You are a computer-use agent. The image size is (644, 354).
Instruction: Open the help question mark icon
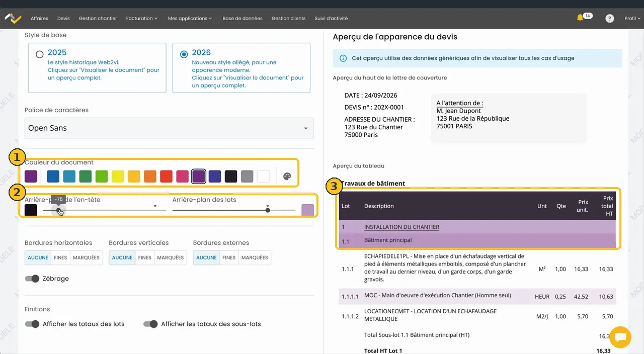coord(609,18)
